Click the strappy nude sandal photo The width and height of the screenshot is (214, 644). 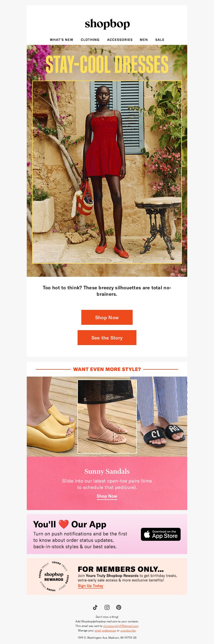107,417
